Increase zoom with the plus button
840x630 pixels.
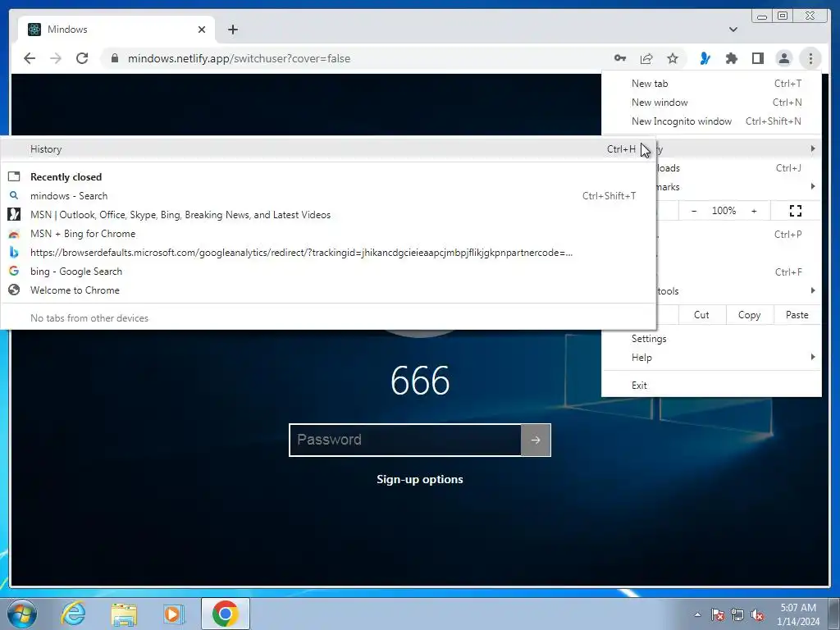(754, 211)
